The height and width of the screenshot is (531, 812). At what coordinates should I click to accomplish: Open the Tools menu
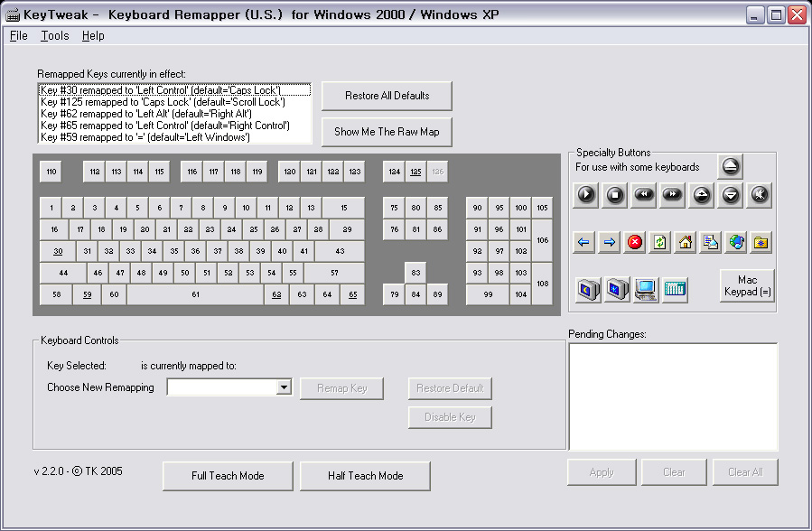click(x=55, y=36)
